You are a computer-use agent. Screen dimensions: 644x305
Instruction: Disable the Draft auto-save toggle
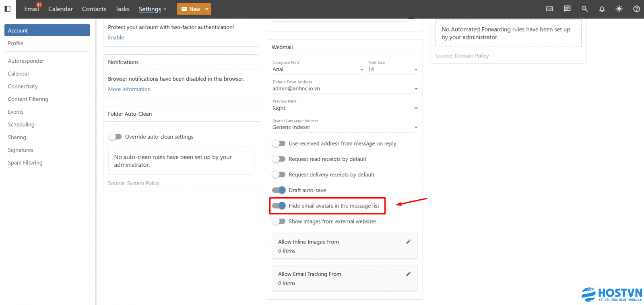pos(279,190)
